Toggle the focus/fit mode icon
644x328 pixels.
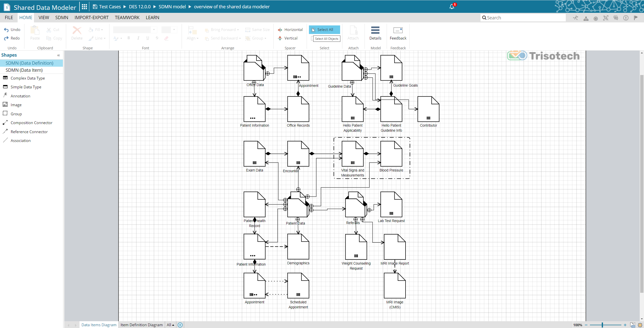pos(606,18)
